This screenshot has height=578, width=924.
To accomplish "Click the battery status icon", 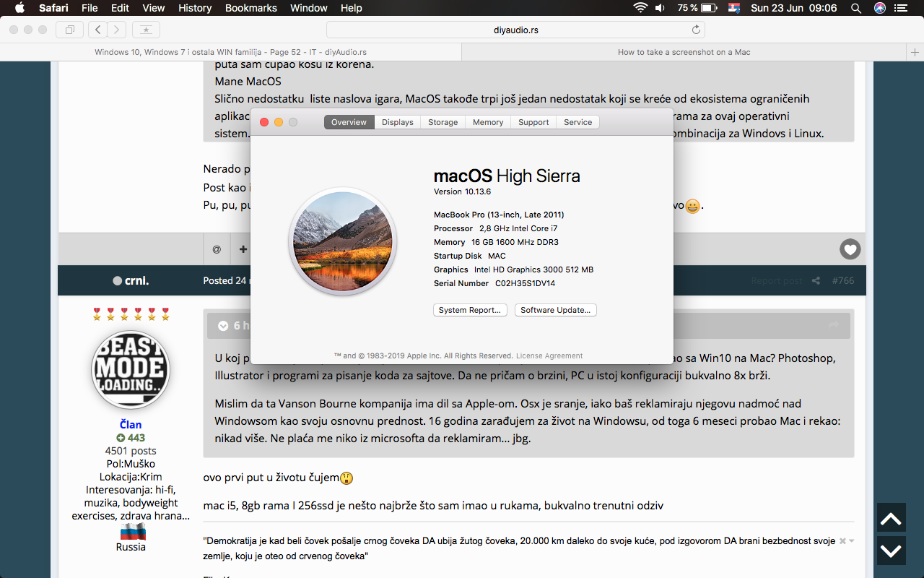I will point(708,8).
